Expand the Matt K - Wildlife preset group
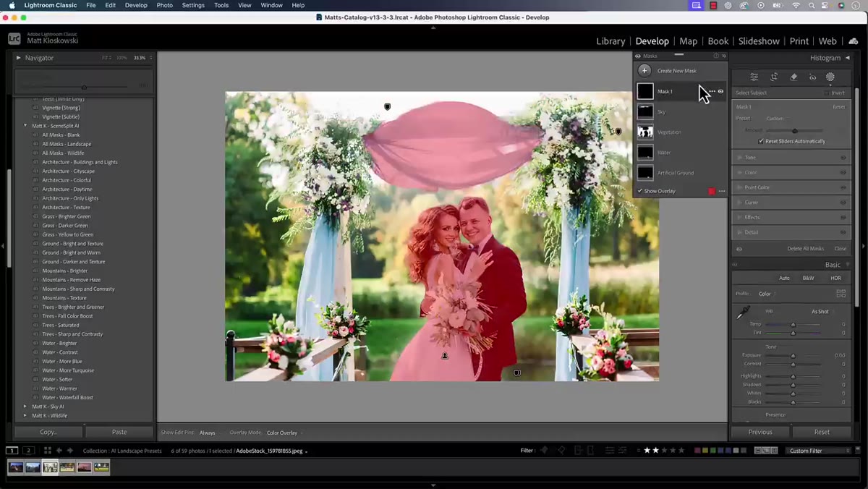Screen dimensions: 868x489 [25, 416]
